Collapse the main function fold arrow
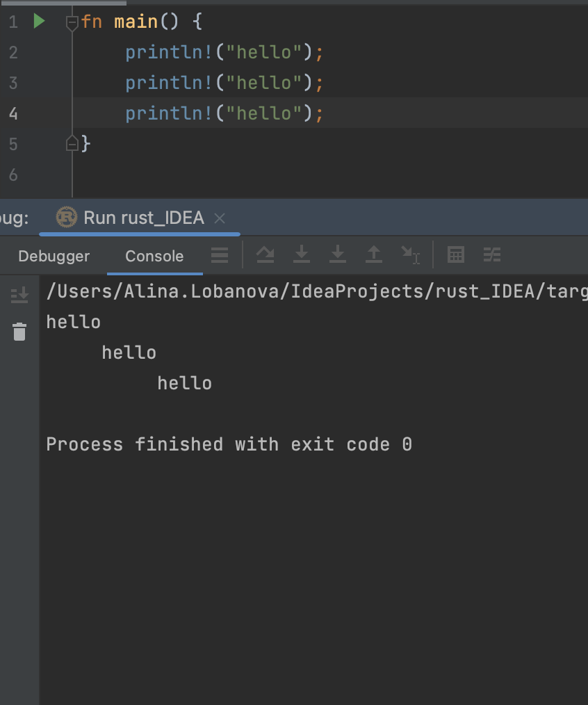 [72, 23]
